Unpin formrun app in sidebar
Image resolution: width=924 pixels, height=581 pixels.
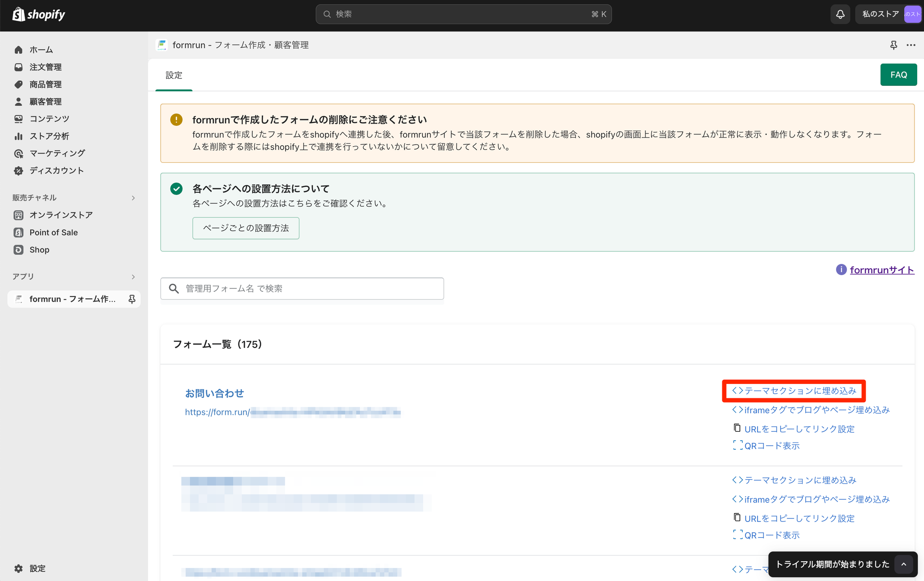(x=132, y=299)
